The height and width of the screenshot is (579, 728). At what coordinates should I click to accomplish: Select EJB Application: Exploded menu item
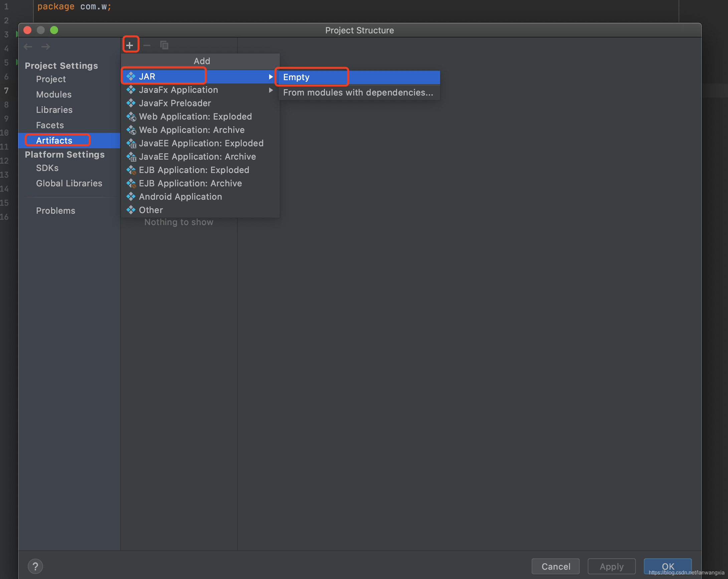pos(194,170)
